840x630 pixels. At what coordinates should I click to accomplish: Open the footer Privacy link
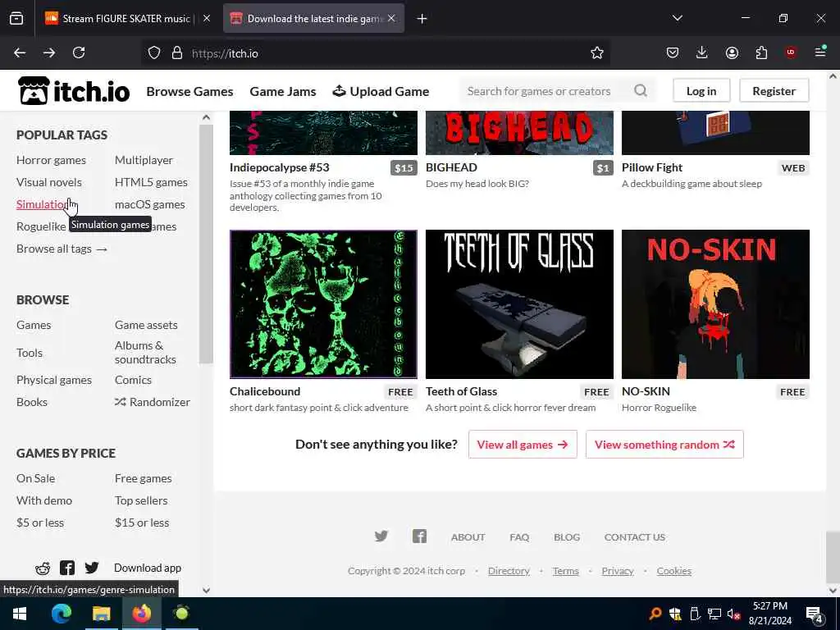[617, 571]
